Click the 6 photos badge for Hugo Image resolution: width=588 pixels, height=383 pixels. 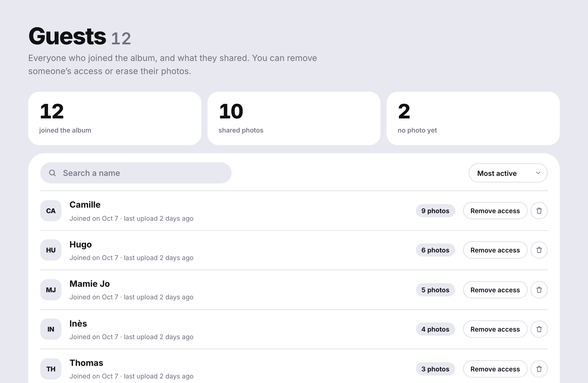tap(435, 250)
